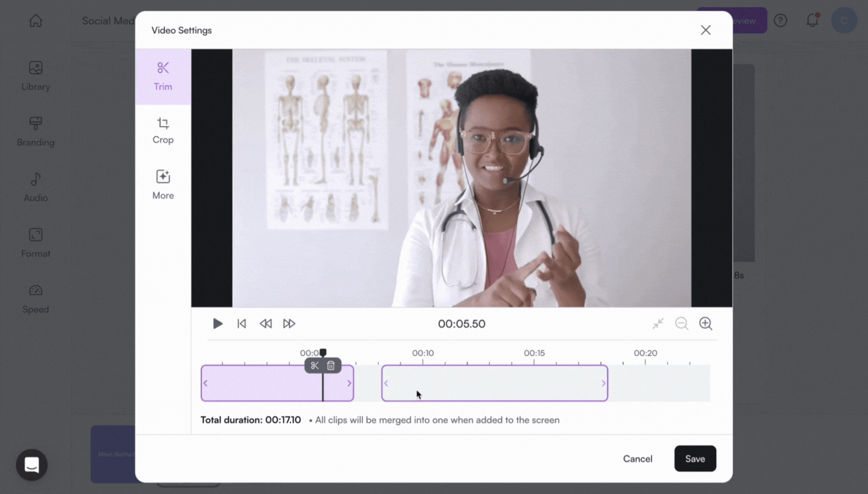Select the second clip segment on timeline
The width and height of the screenshot is (868, 494).
495,383
